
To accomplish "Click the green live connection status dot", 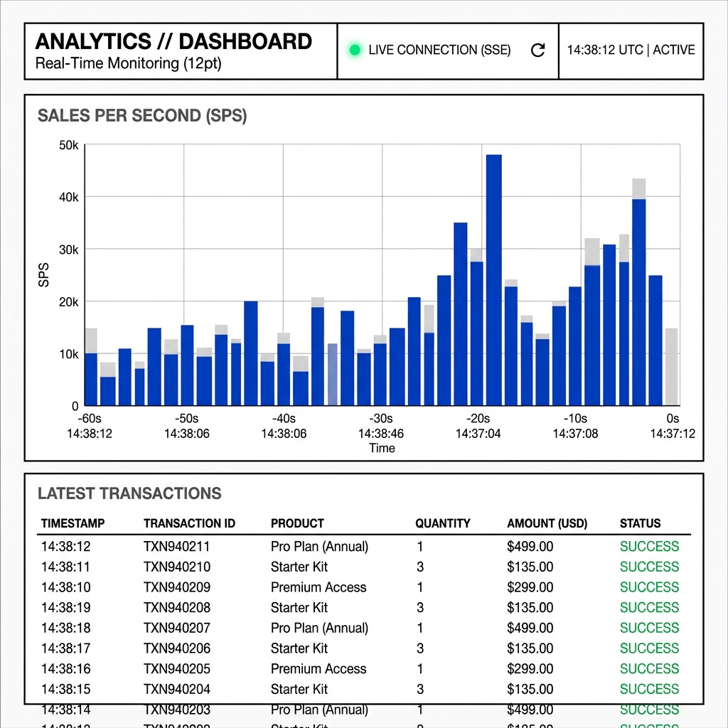I will pos(355,50).
